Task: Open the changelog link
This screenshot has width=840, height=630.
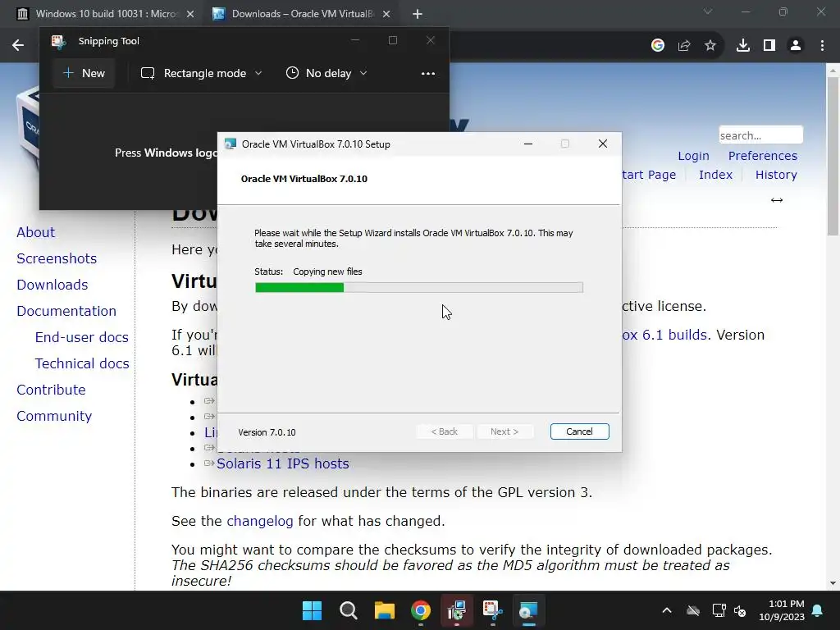Action: (x=260, y=521)
